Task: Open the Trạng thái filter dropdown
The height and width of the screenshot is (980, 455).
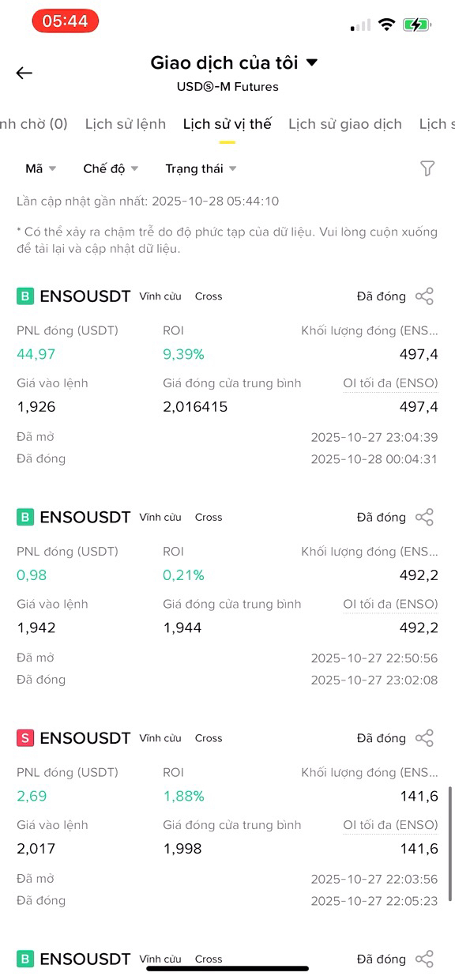Action: tap(201, 168)
